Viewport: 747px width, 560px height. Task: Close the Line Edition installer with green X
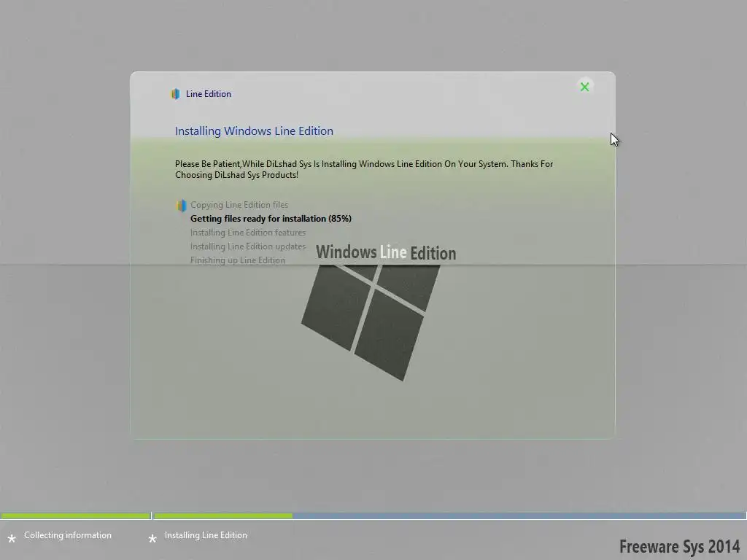[x=584, y=87]
